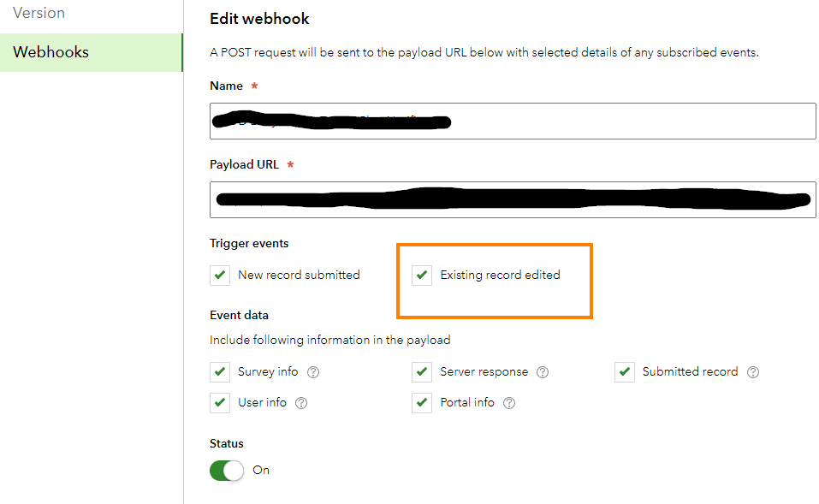Toggle User info checkbox

pos(220,403)
